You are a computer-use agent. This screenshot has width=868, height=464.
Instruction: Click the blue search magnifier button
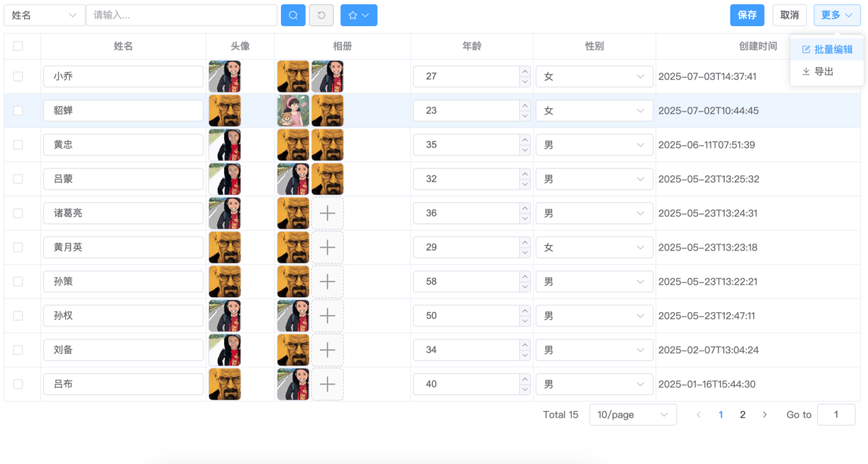[293, 15]
